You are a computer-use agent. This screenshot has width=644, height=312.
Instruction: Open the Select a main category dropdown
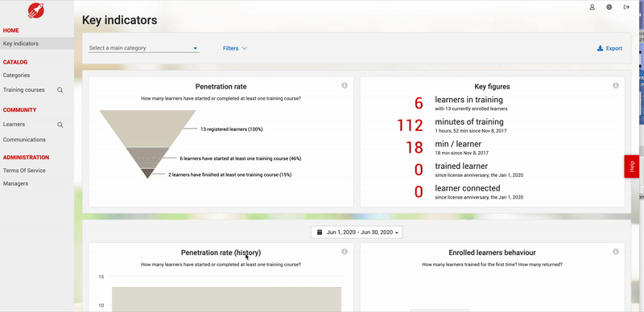point(144,48)
